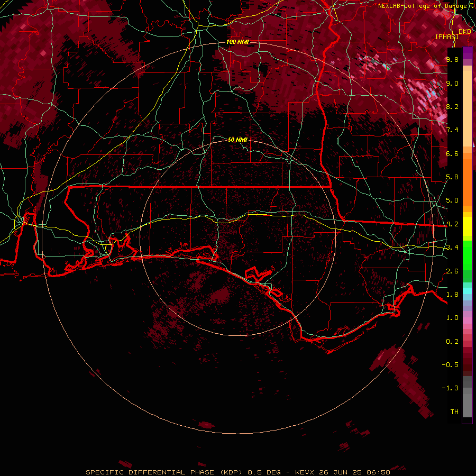The width and height of the screenshot is (476, 476).
Task: Click the 1.8 color scale value
Action: (452, 295)
